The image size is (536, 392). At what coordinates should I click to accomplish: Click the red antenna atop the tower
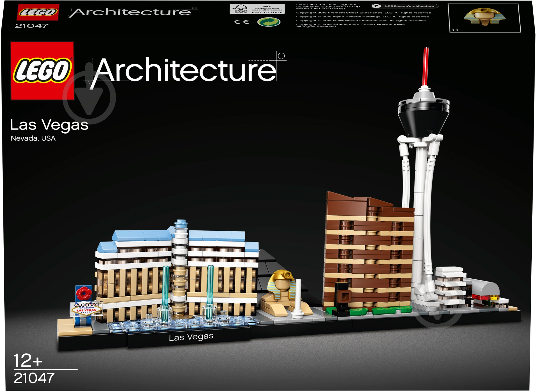coord(426,66)
